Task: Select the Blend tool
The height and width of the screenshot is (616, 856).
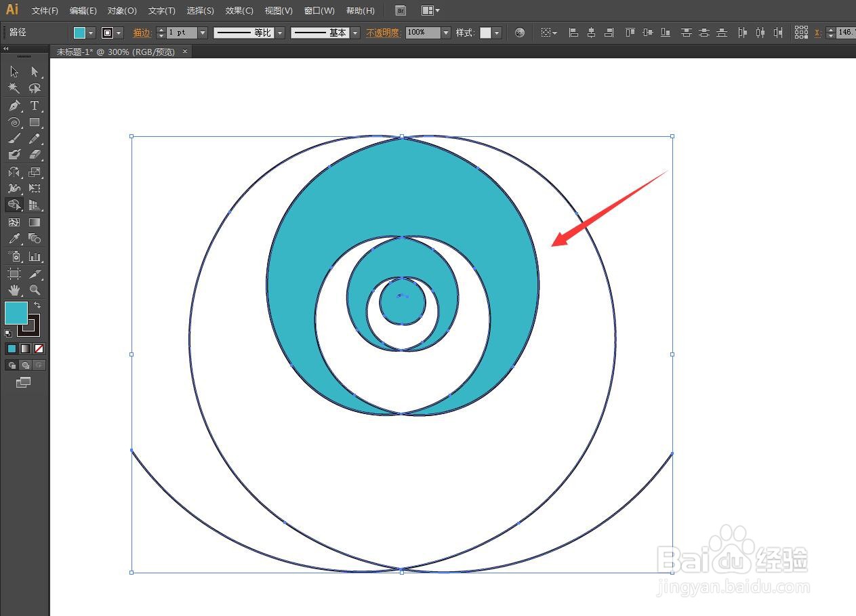Action: [x=35, y=239]
